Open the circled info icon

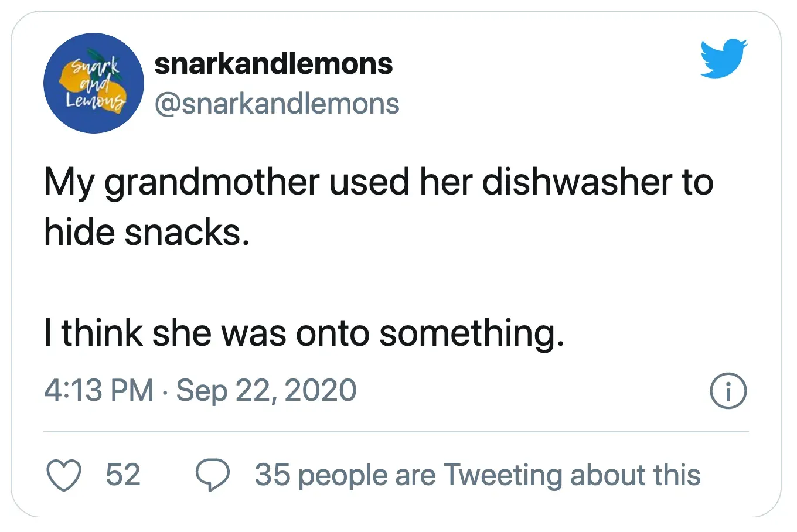(x=728, y=391)
